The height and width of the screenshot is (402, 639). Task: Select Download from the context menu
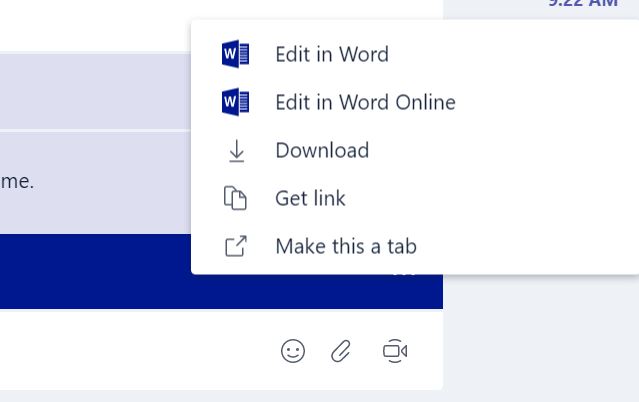[322, 150]
